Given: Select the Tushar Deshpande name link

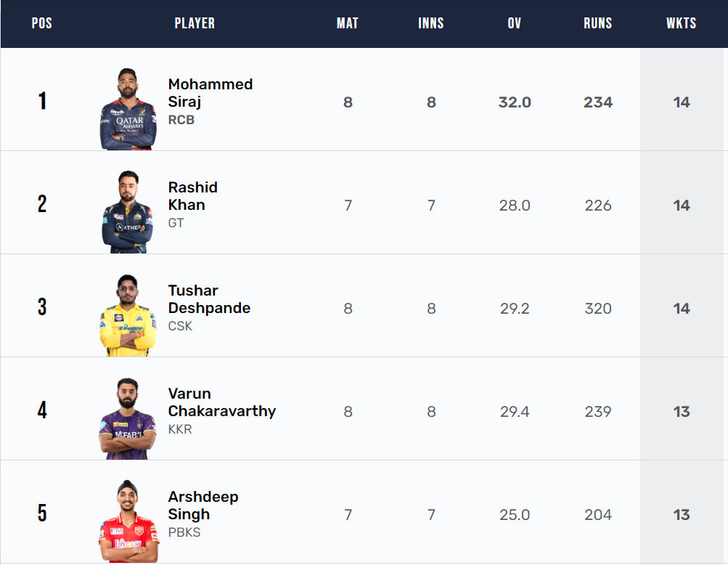Looking at the screenshot, I should pos(209,299).
